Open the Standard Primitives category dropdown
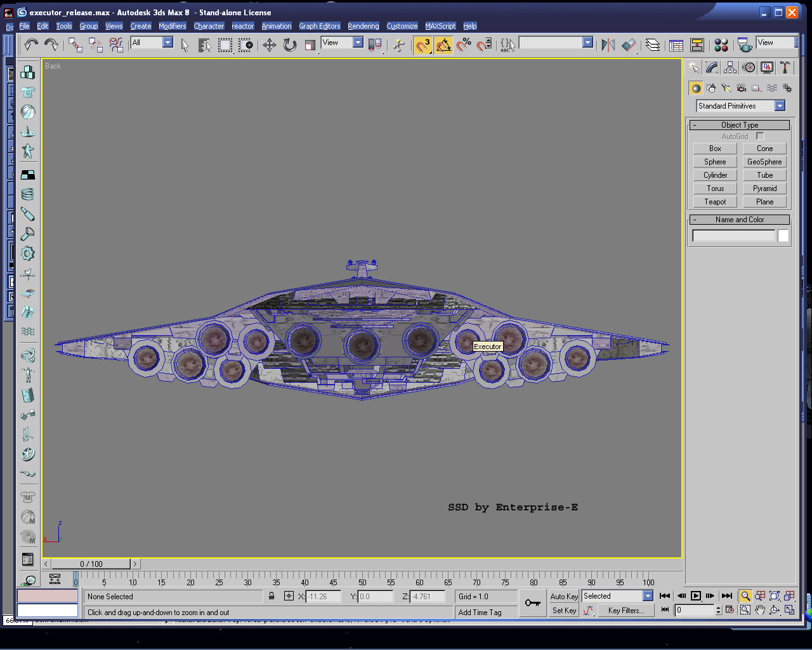 point(780,106)
